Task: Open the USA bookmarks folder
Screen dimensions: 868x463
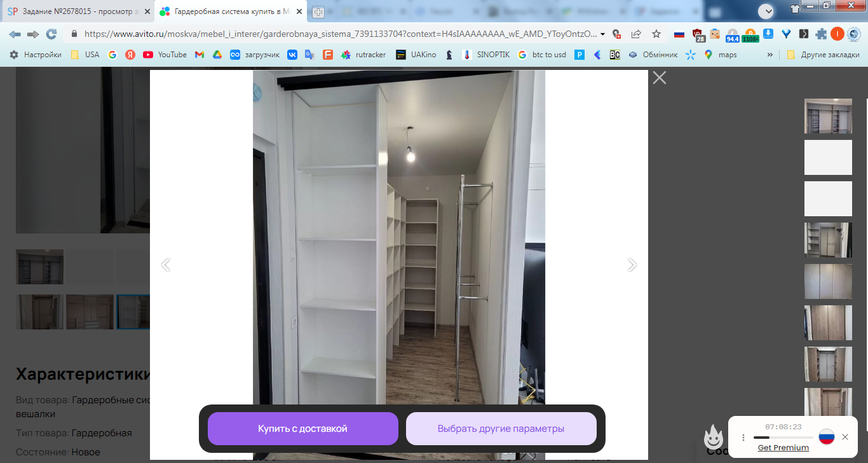Action: (85, 55)
